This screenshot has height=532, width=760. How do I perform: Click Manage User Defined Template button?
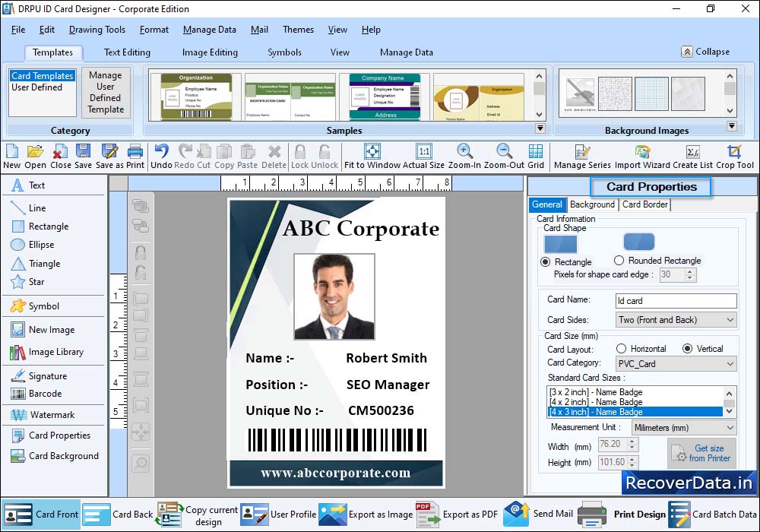105,92
